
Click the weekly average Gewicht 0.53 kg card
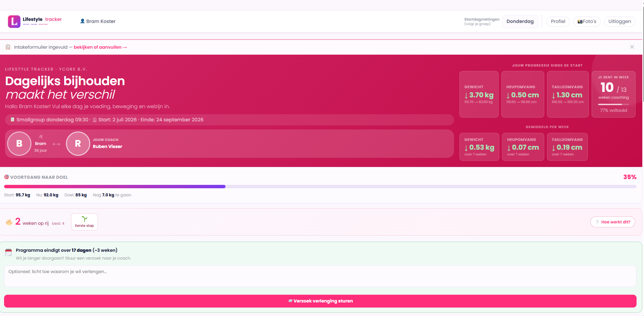point(479,147)
